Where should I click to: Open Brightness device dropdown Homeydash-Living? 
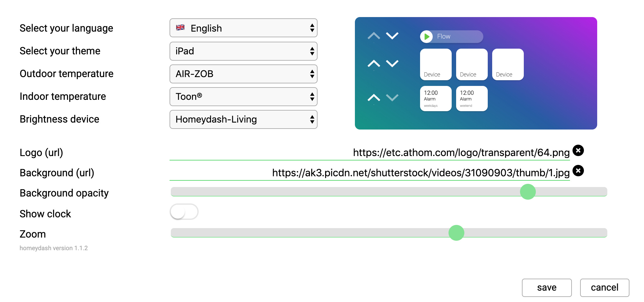243,119
